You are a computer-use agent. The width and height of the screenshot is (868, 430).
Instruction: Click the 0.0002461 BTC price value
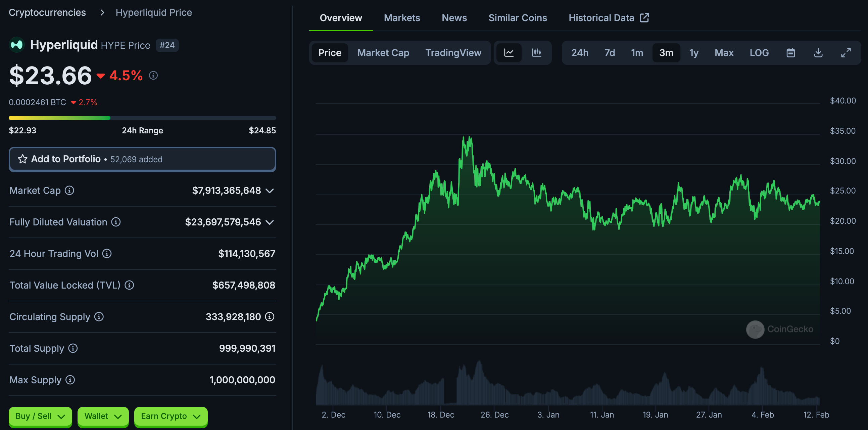point(37,102)
